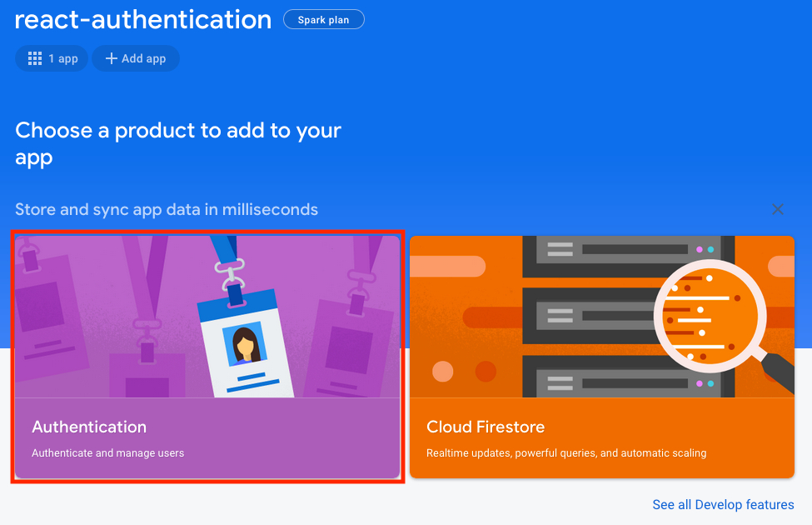Click 'Store and sync app data' text
The image size is (812, 525).
click(x=167, y=209)
